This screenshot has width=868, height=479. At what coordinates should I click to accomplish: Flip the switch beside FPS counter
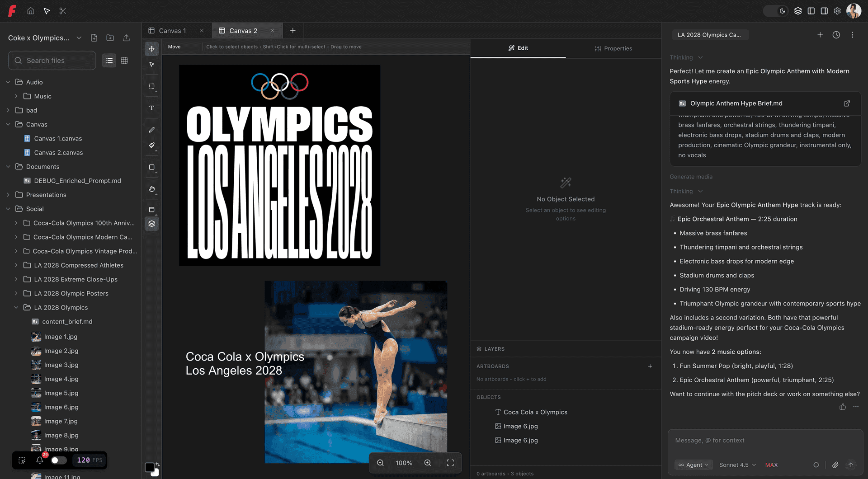[x=59, y=460]
